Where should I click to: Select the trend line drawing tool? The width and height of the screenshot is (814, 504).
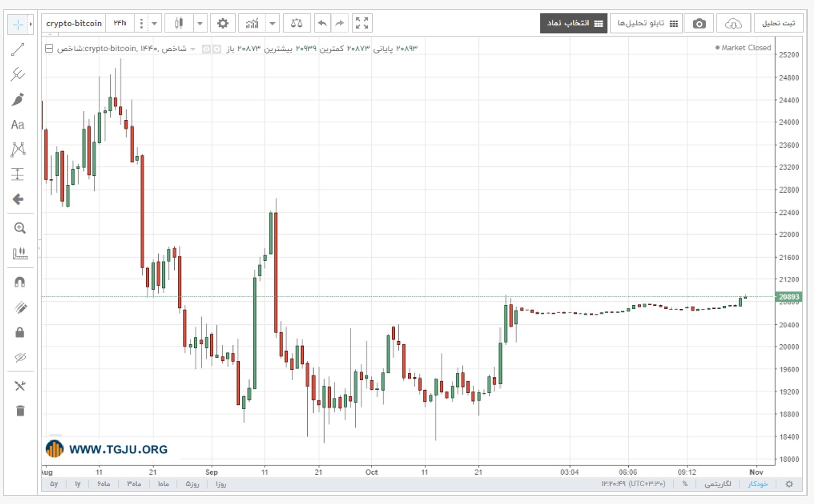click(x=18, y=49)
